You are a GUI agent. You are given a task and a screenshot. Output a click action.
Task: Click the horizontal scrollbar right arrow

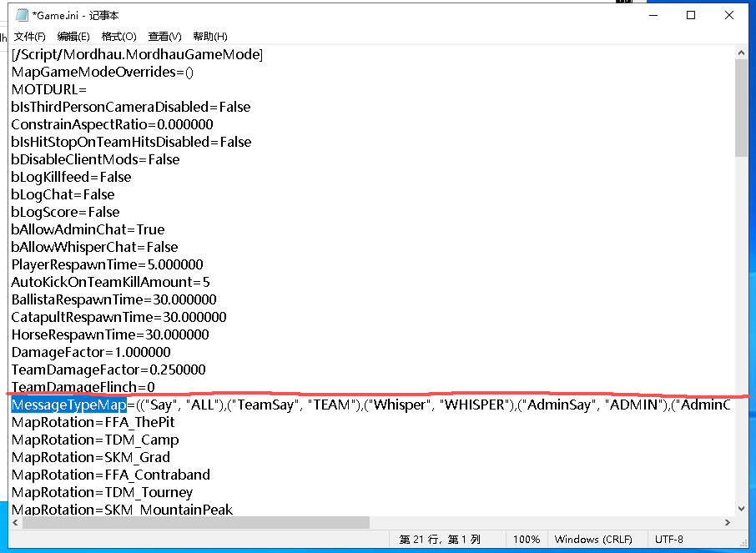coord(728,522)
